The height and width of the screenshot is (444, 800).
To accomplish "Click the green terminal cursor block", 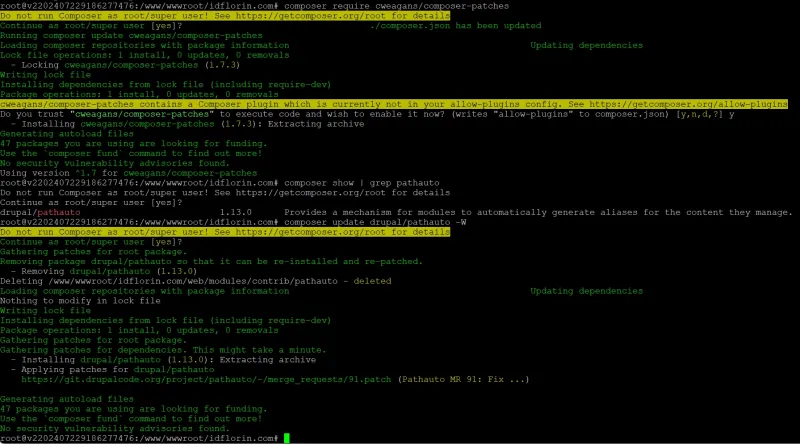I will click(287, 438).
